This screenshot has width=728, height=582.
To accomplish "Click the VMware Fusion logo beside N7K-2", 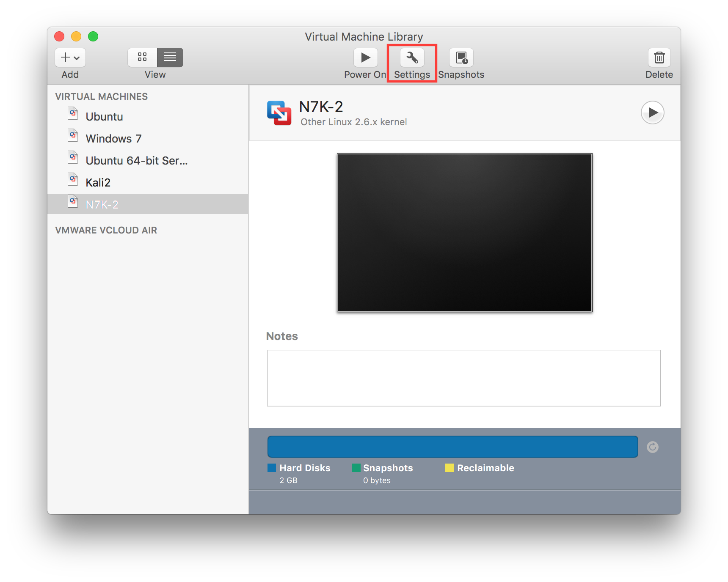I will tap(279, 113).
